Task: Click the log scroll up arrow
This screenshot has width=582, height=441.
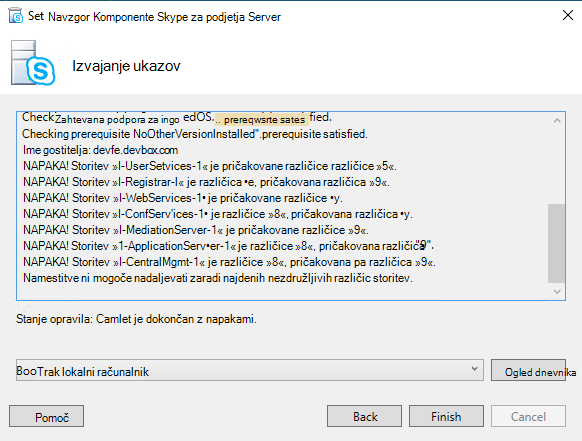Action: click(557, 120)
